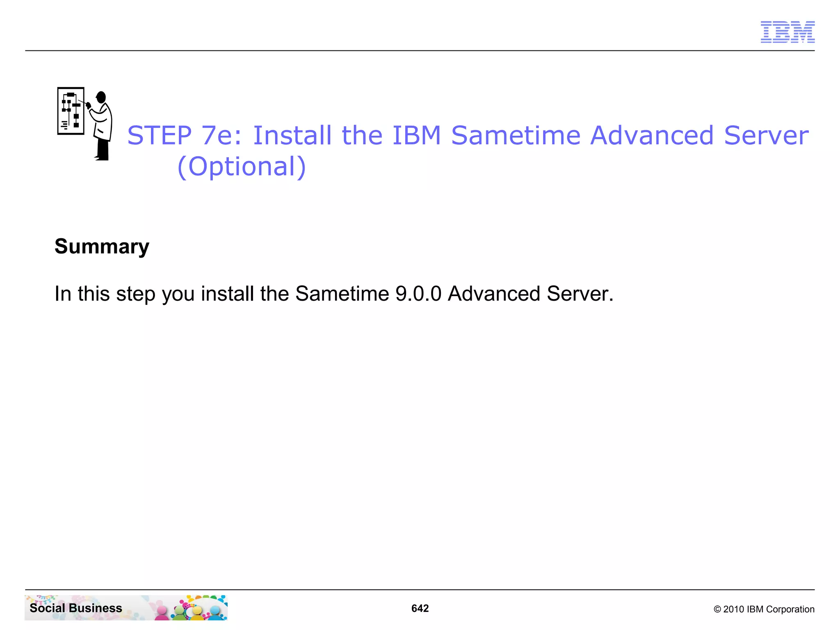
Task: Click the IBM logo in the header
Action: pos(787,32)
